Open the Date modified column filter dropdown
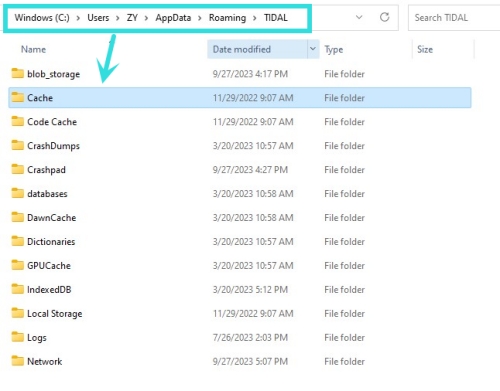Screen dimensions: 500x391 313,49
